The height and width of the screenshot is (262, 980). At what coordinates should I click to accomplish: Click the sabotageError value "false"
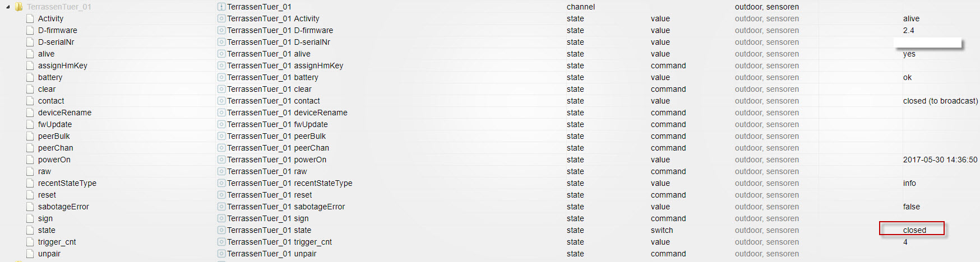tap(911, 207)
